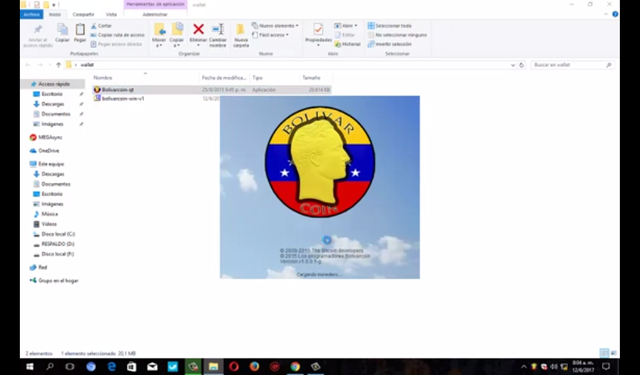Click the Propiedades checkmark icon
Viewport: 640px width, 375px height.
[318, 29]
